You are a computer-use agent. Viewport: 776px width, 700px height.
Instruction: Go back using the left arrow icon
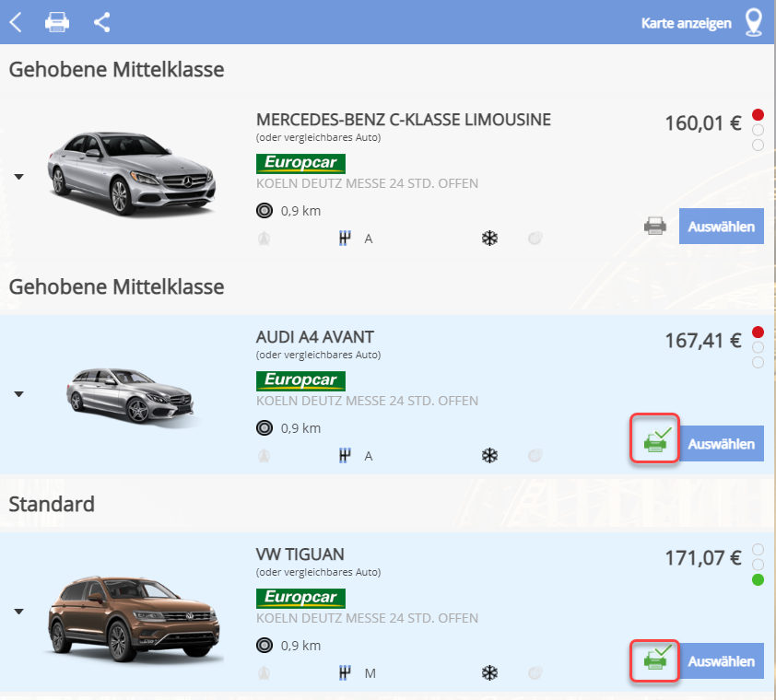(x=16, y=23)
